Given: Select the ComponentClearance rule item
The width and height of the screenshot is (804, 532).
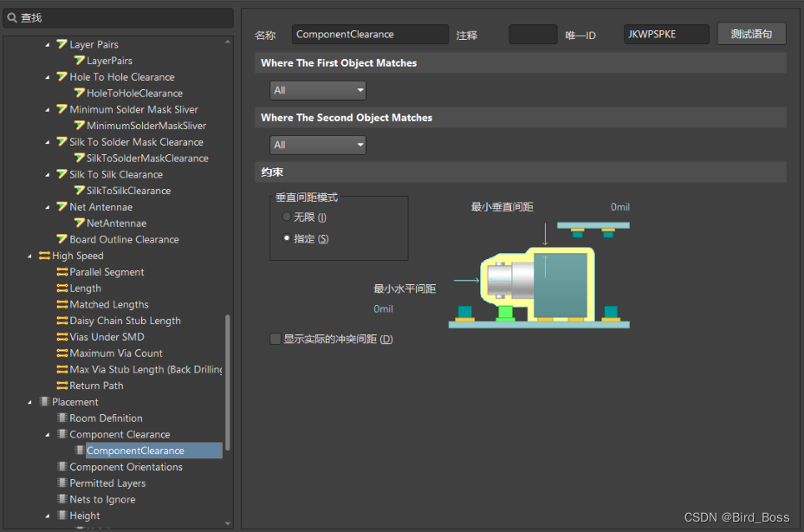Looking at the screenshot, I should tap(154, 451).
